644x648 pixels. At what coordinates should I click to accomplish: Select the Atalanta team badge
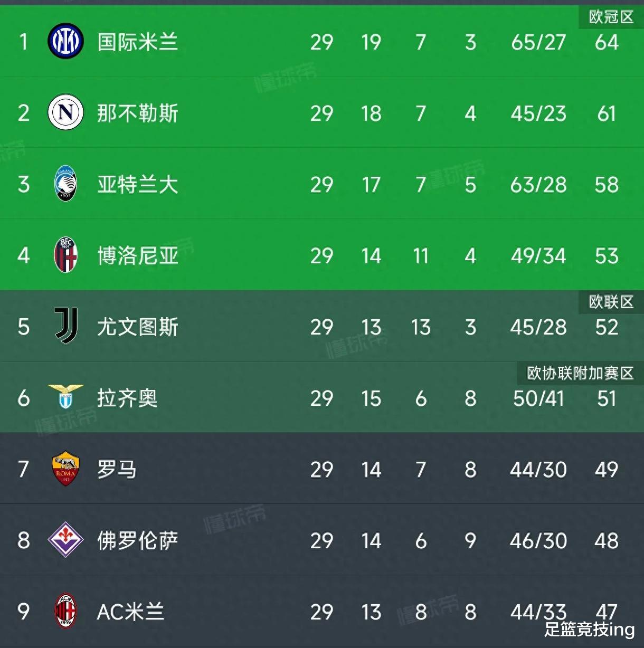(66, 184)
